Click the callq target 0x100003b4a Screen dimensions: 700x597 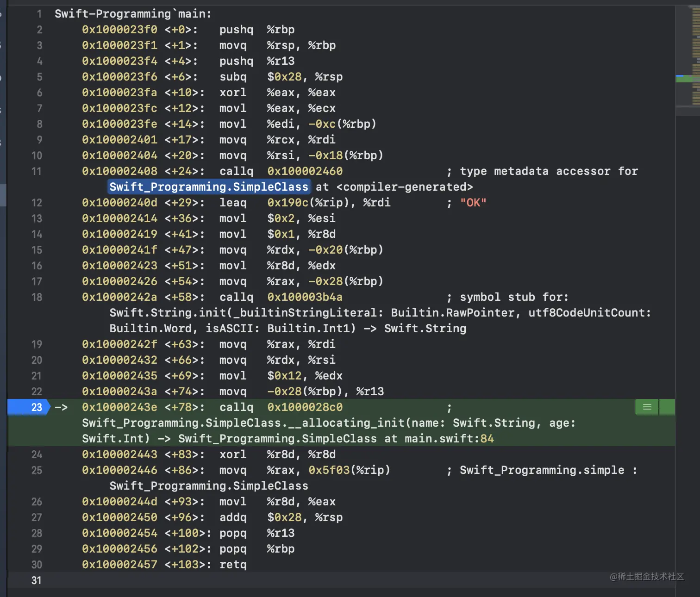click(305, 297)
